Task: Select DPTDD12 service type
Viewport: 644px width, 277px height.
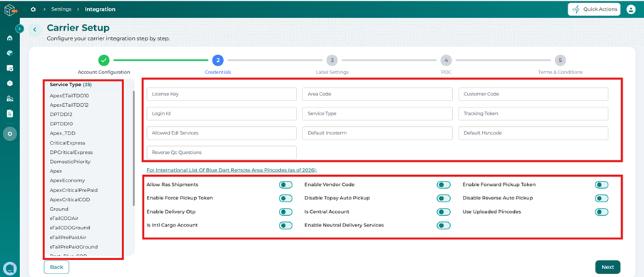Action: click(61, 115)
